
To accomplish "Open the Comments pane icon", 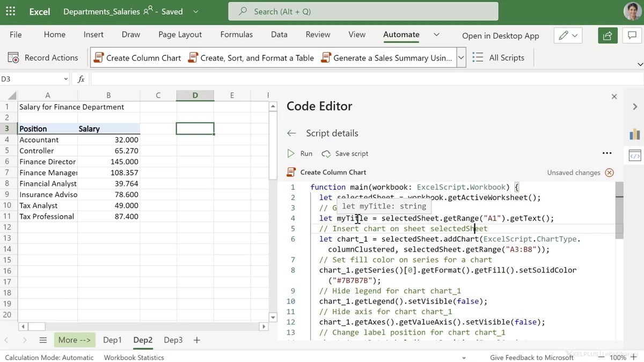I will (x=632, y=35).
